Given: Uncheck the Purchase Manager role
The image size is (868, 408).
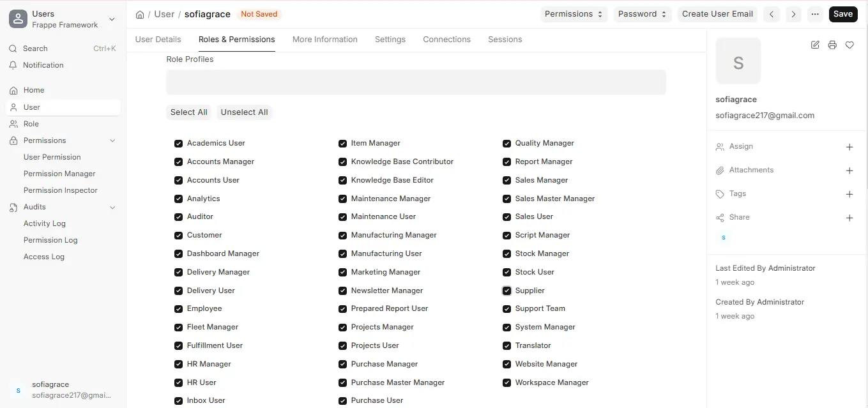Looking at the screenshot, I should coord(343,365).
